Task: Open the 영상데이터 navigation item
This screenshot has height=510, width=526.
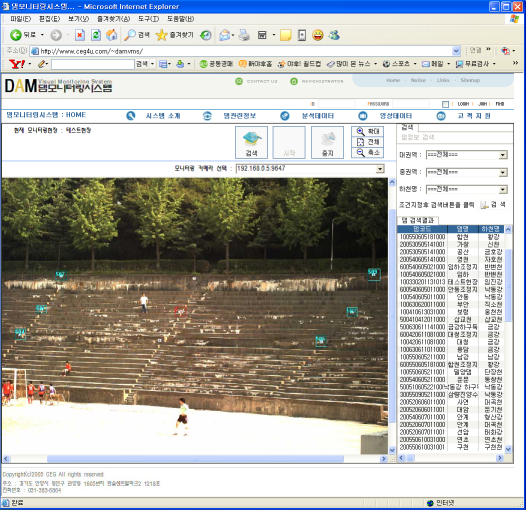Action: (396, 116)
